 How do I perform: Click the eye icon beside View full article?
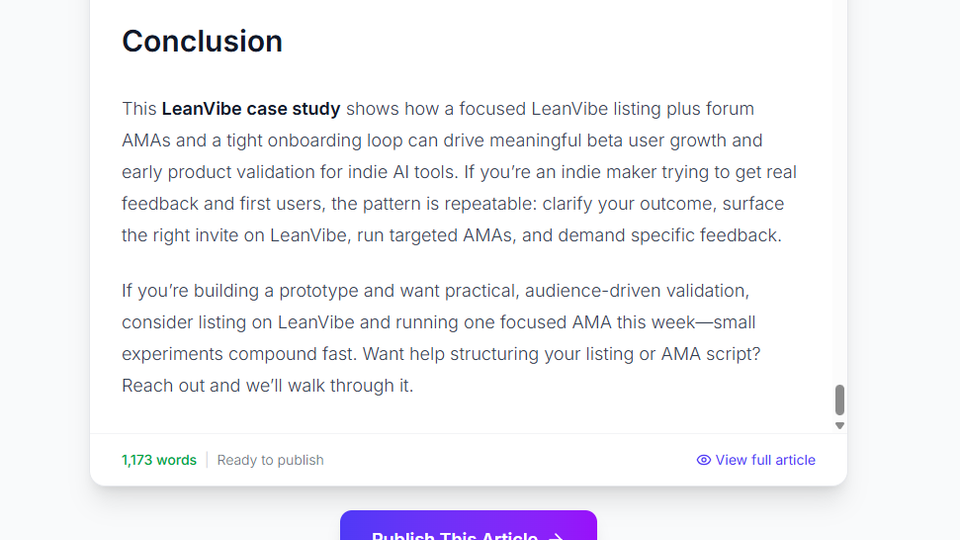704,460
